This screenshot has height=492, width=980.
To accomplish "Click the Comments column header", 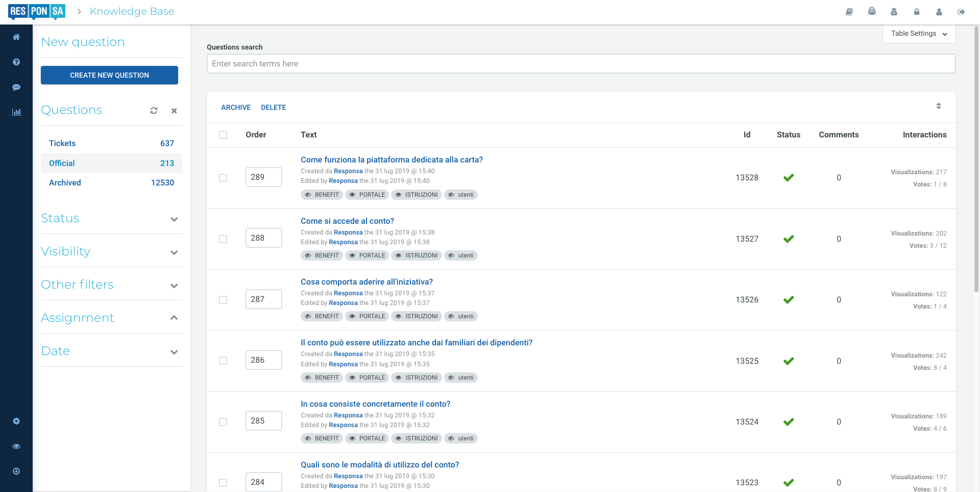I will click(839, 135).
